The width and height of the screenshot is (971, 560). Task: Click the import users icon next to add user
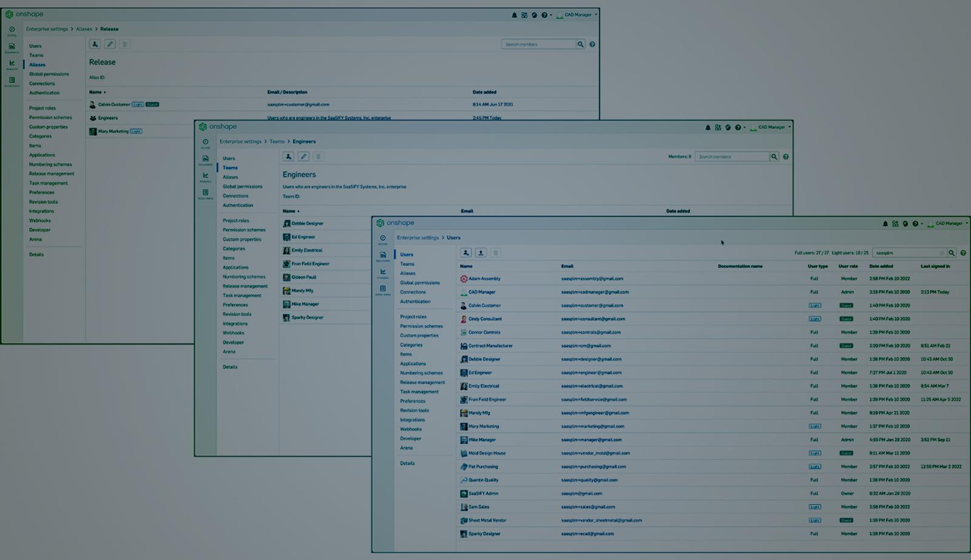pyautogui.click(x=481, y=252)
